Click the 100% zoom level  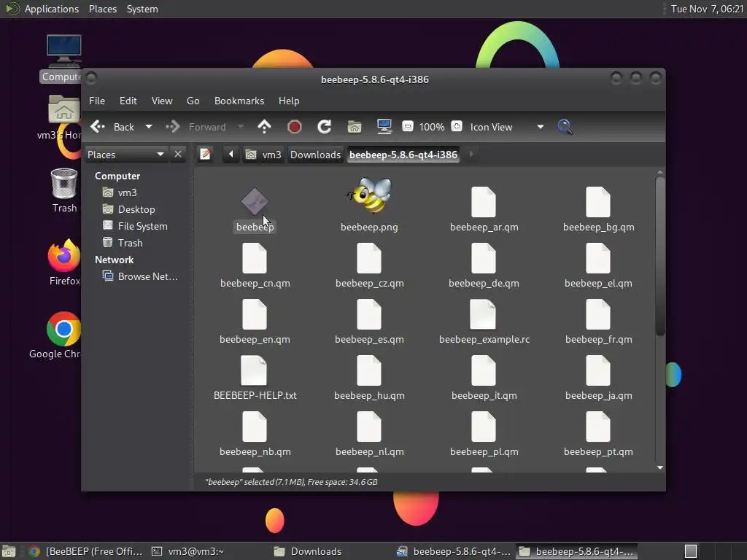pos(432,127)
